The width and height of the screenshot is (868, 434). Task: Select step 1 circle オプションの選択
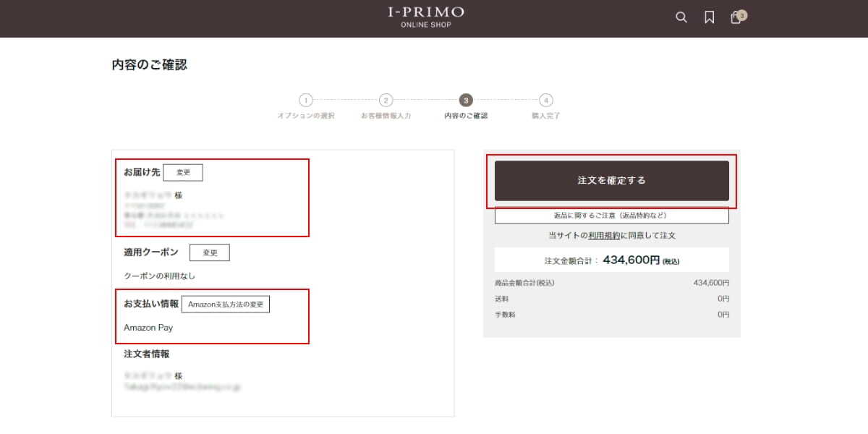click(306, 100)
